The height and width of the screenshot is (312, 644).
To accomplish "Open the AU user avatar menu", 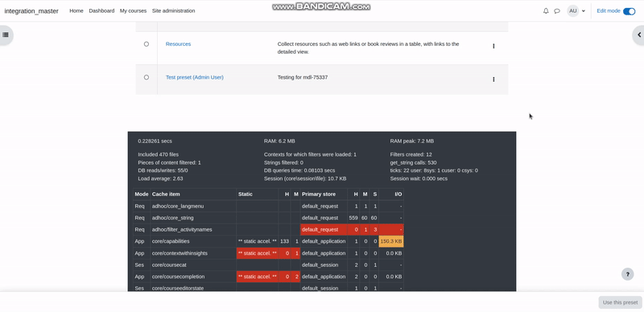I will click(x=573, y=11).
